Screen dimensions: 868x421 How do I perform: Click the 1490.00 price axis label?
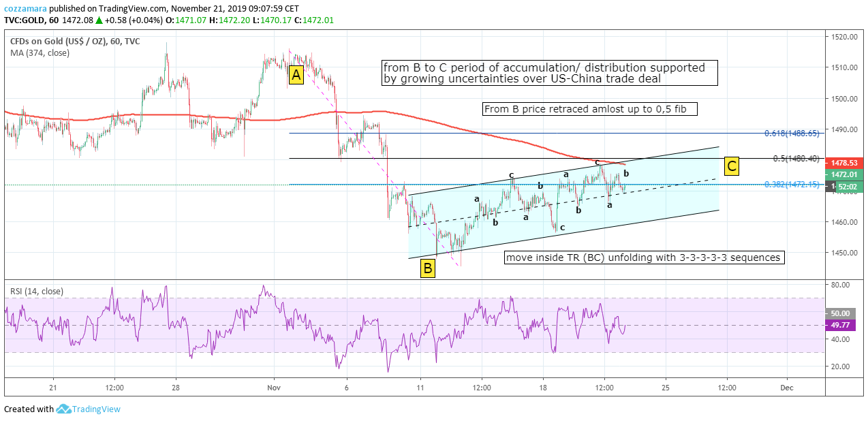[x=843, y=129]
